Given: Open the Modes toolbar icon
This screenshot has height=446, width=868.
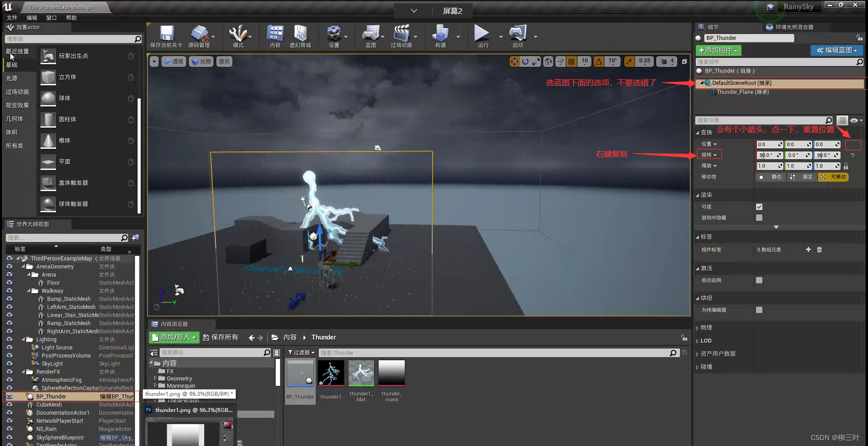Looking at the screenshot, I should (x=238, y=33).
